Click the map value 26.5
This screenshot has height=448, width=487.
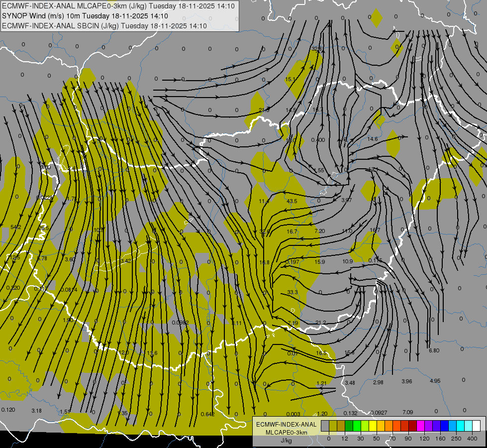point(44,228)
